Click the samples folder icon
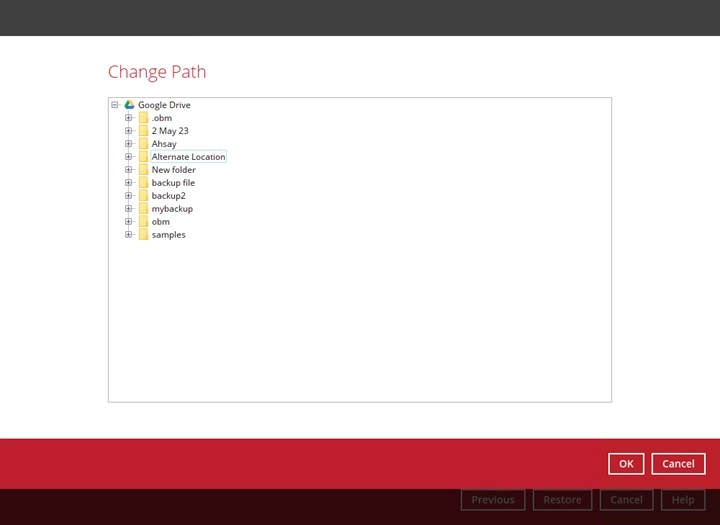The width and height of the screenshot is (720, 525). (143, 235)
